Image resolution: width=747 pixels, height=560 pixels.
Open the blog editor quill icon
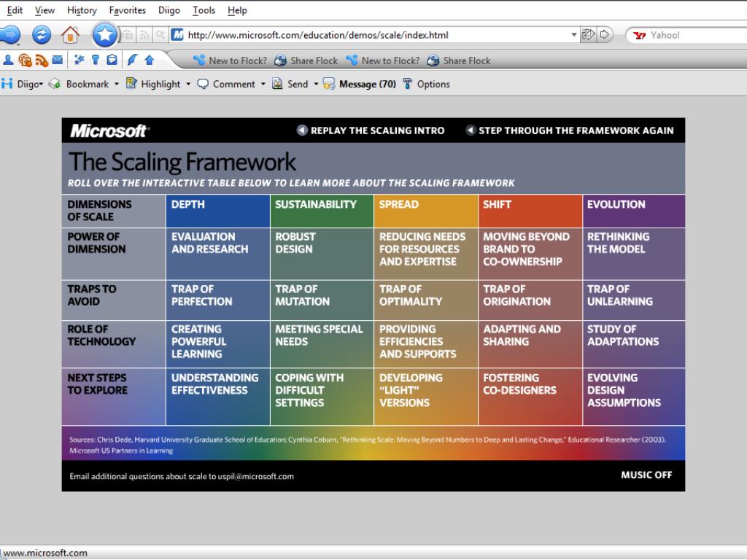click(x=133, y=60)
